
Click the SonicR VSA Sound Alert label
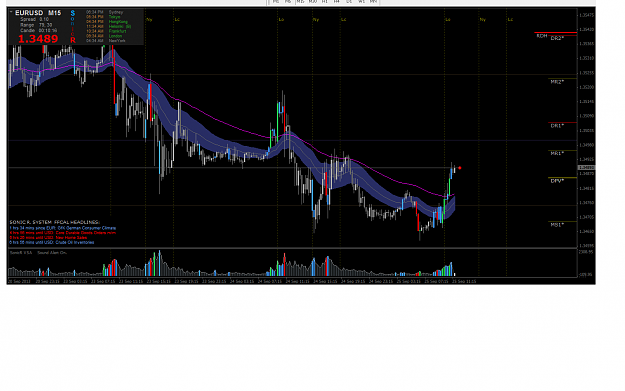point(38,253)
